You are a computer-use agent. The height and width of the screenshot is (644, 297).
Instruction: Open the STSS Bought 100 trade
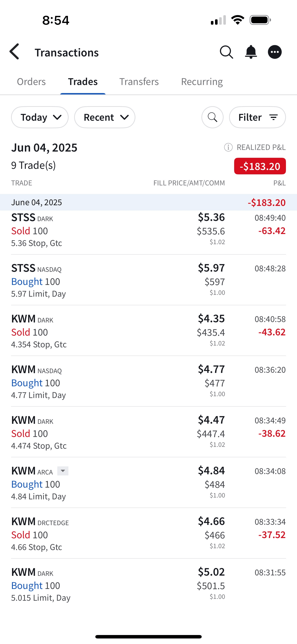(x=148, y=281)
